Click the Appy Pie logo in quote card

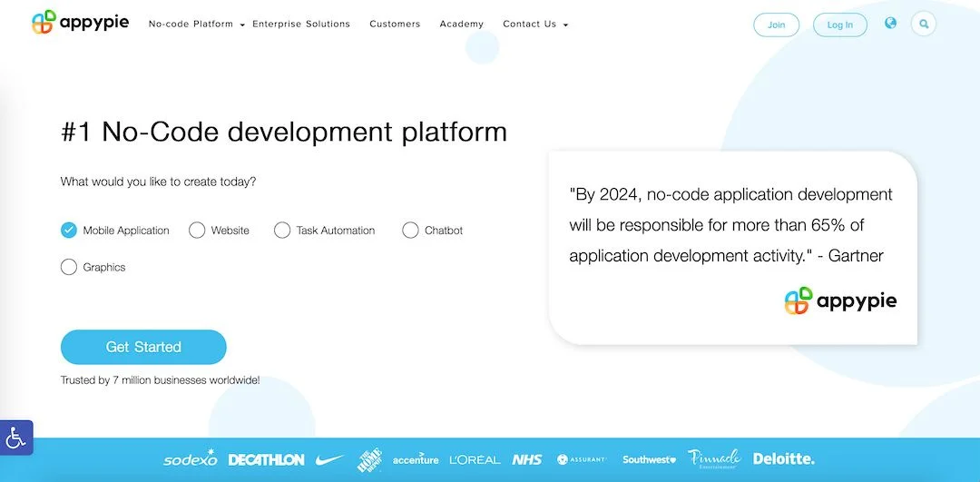(x=840, y=300)
